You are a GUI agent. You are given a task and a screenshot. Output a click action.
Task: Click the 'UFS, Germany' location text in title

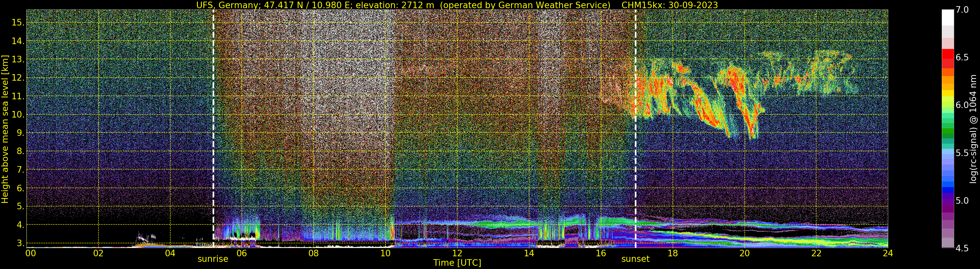pyautogui.click(x=228, y=5)
